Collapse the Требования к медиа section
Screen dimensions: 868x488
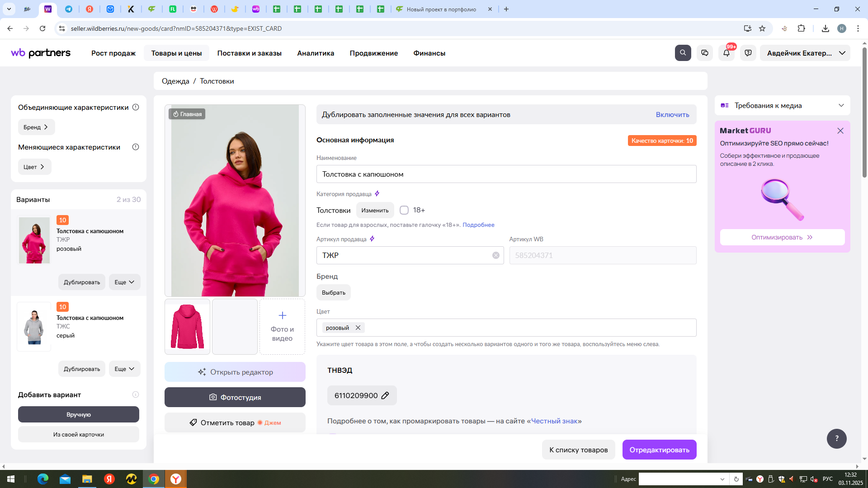(841, 105)
